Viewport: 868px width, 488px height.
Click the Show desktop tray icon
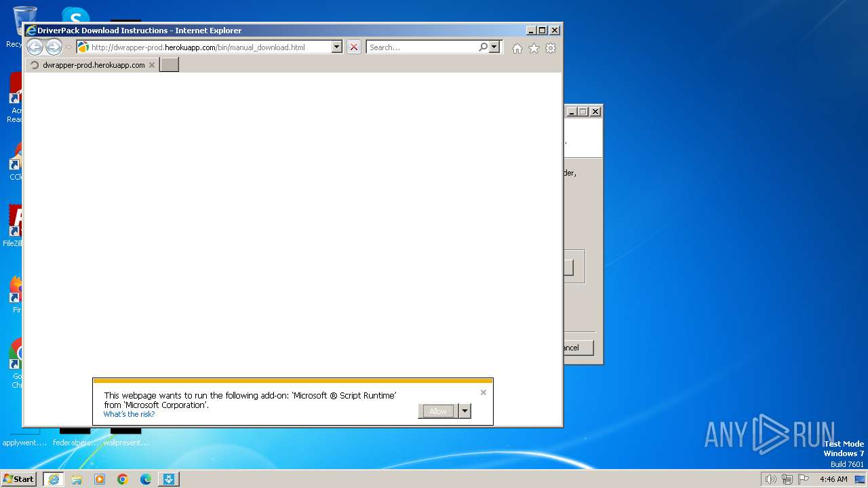click(x=860, y=479)
